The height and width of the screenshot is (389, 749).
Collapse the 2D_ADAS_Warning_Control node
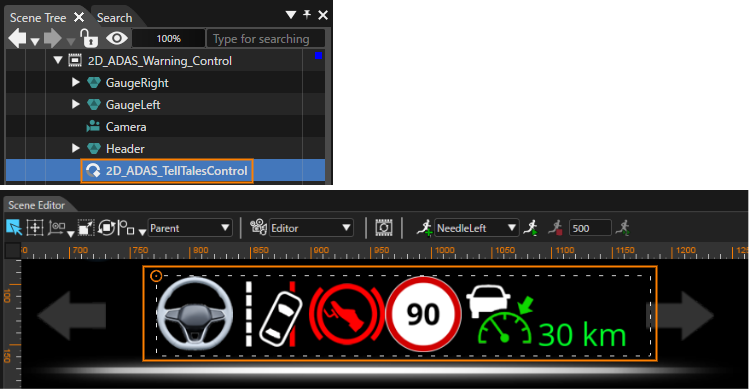point(58,60)
